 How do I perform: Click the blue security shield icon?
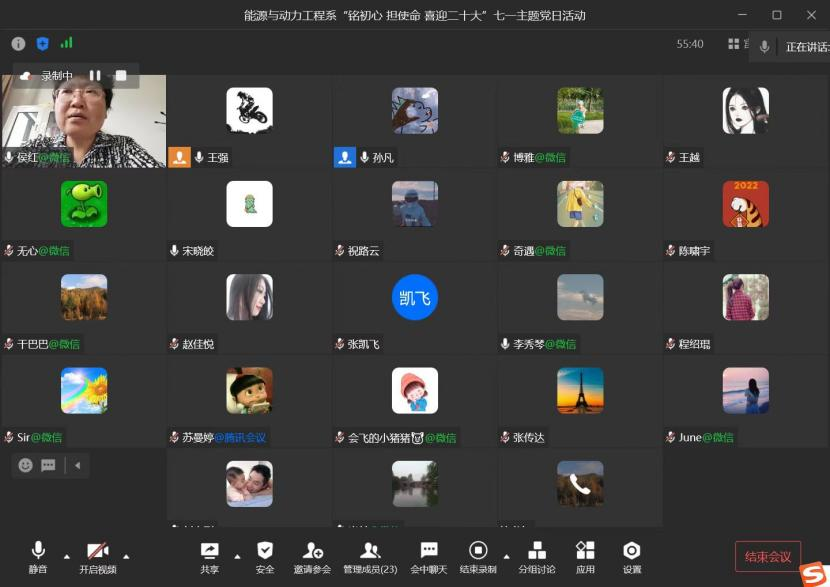coord(42,44)
